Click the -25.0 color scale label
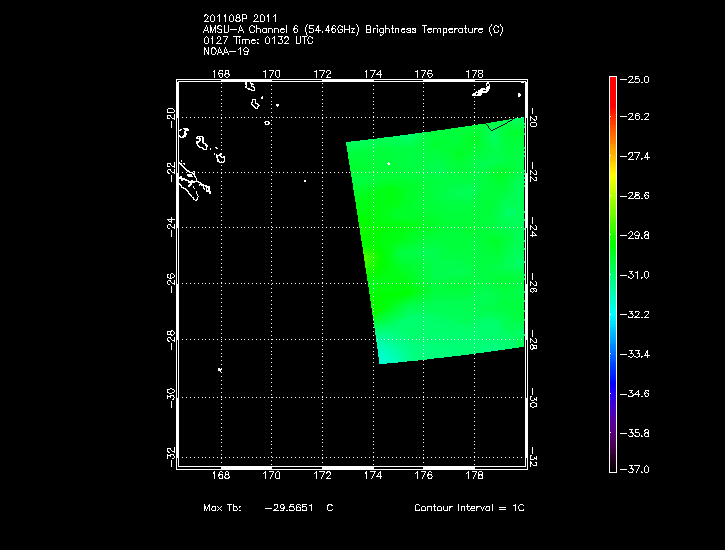The image size is (725, 550). click(637, 78)
